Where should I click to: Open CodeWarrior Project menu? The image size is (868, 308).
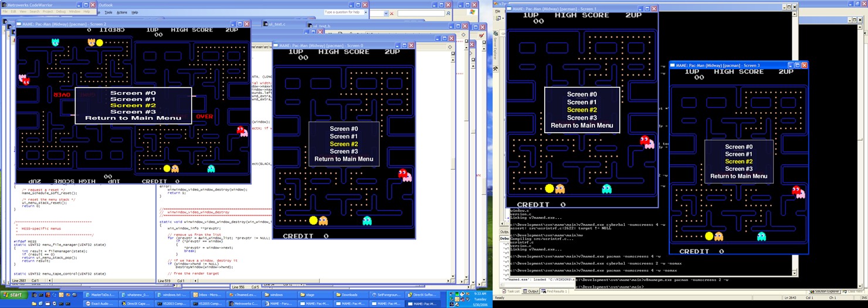(x=48, y=12)
